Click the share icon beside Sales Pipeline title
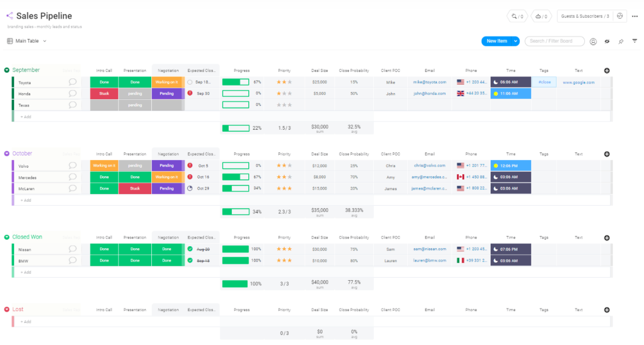Viewport: 644px width, 345px height. 10,16
